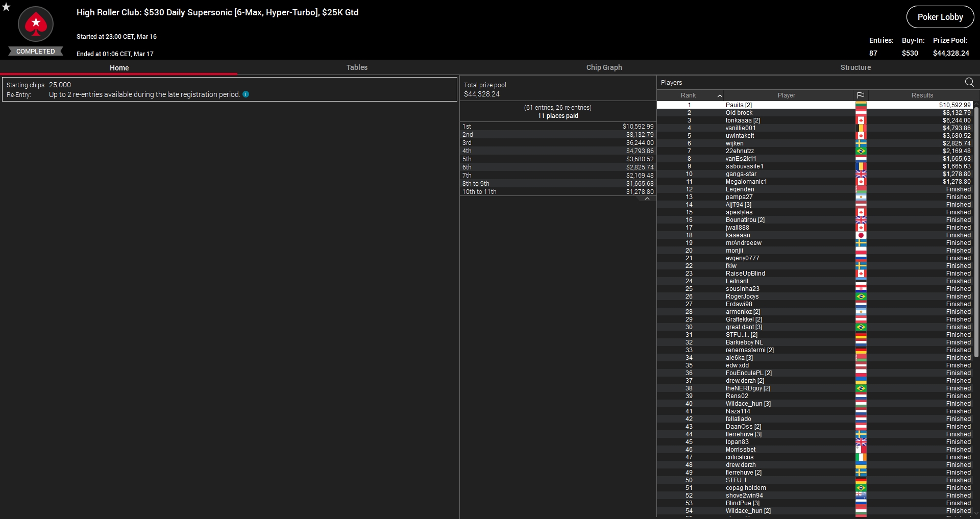Click the flag beside copag holdem

coord(861,488)
